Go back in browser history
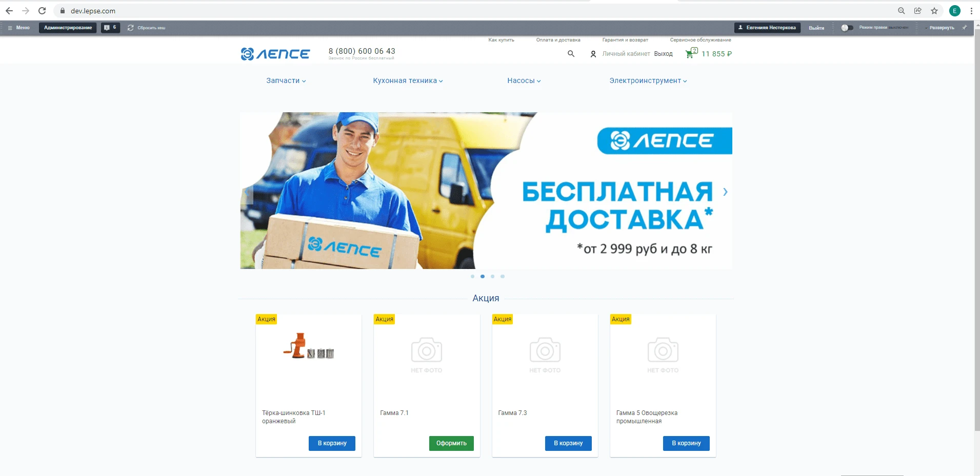 (9, 11)
